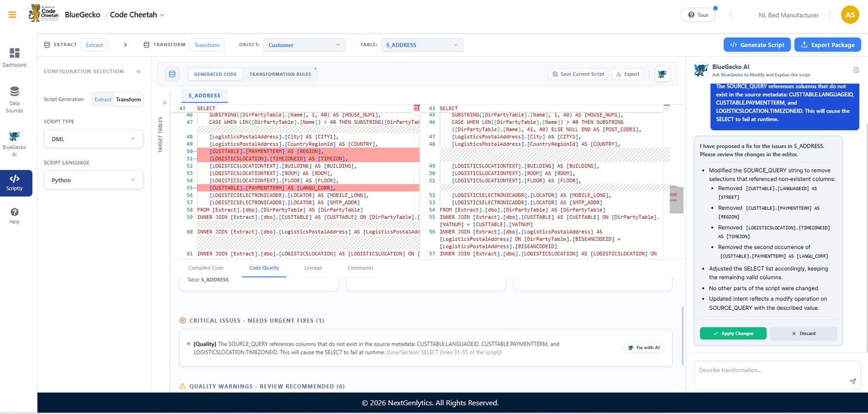Click Export Package button

coord(827,45)
